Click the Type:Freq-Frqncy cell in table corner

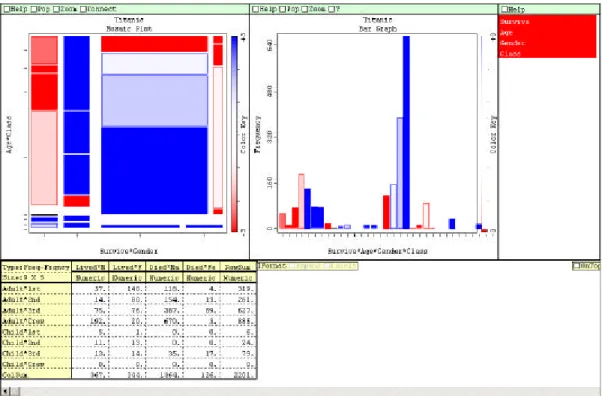click(x=36, y=267)
